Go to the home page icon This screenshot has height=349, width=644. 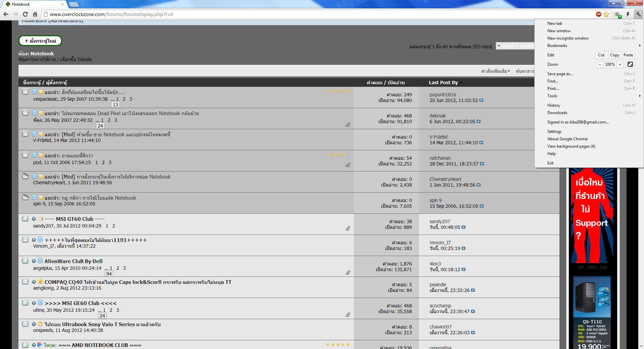point(35,14)
